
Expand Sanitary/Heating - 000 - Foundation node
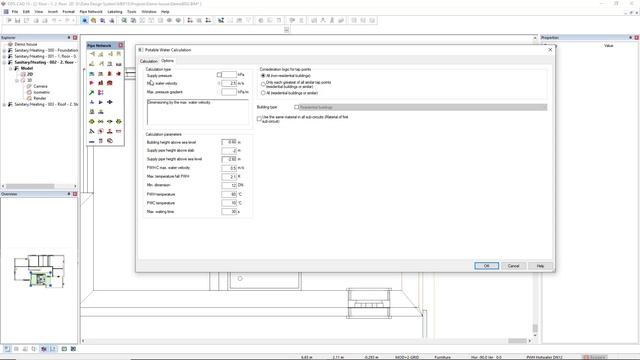coord(4,50)
